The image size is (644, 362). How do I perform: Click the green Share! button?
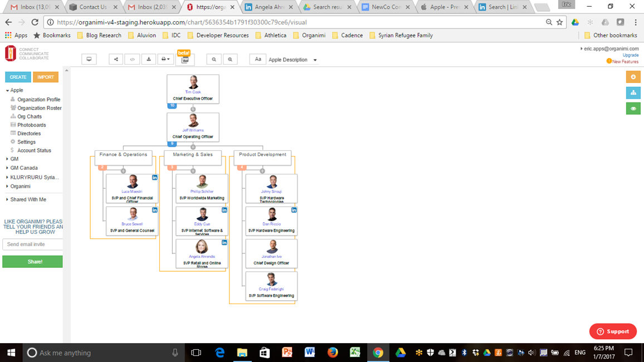point(32,261)
